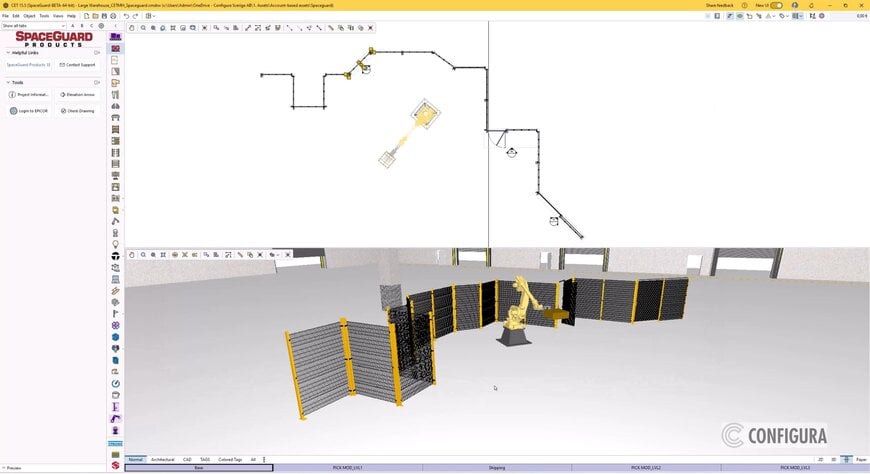Open the Show all tabs dropdown
Viewport: 870px width, 474px height.
(x=33, y=26)
